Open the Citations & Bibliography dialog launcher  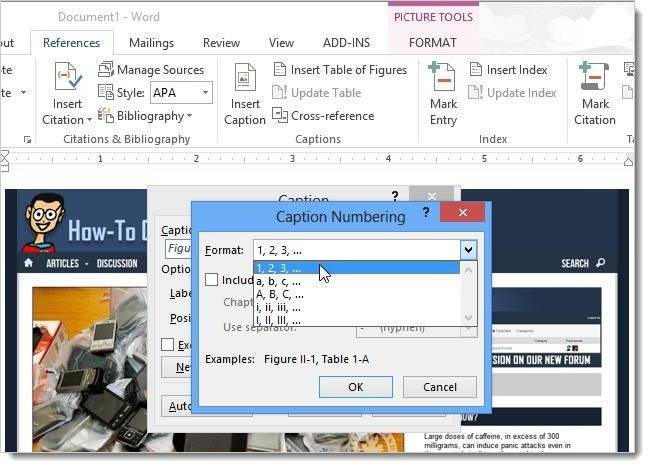28,140
